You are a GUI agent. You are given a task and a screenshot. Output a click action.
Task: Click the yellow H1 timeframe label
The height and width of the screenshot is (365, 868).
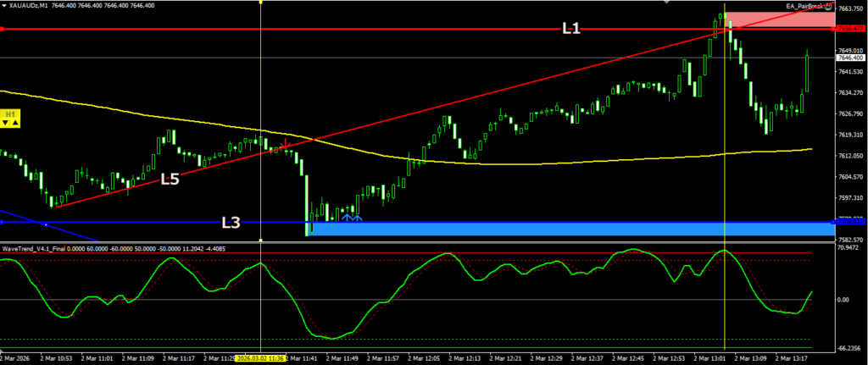pyautogui.click(x=10, y=113)
